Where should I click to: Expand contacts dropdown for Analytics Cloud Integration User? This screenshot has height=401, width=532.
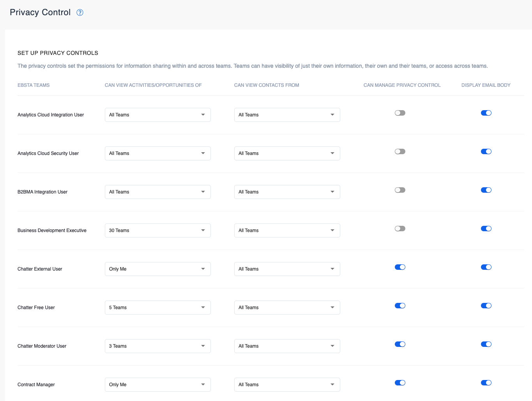coord(287,115)
